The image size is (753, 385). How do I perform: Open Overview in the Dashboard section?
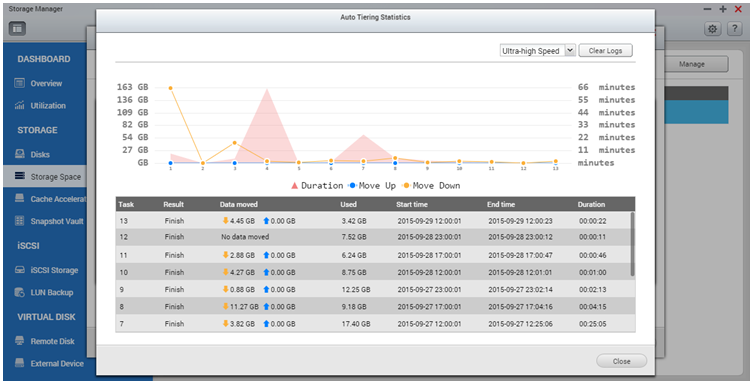[x=46, y=83]
